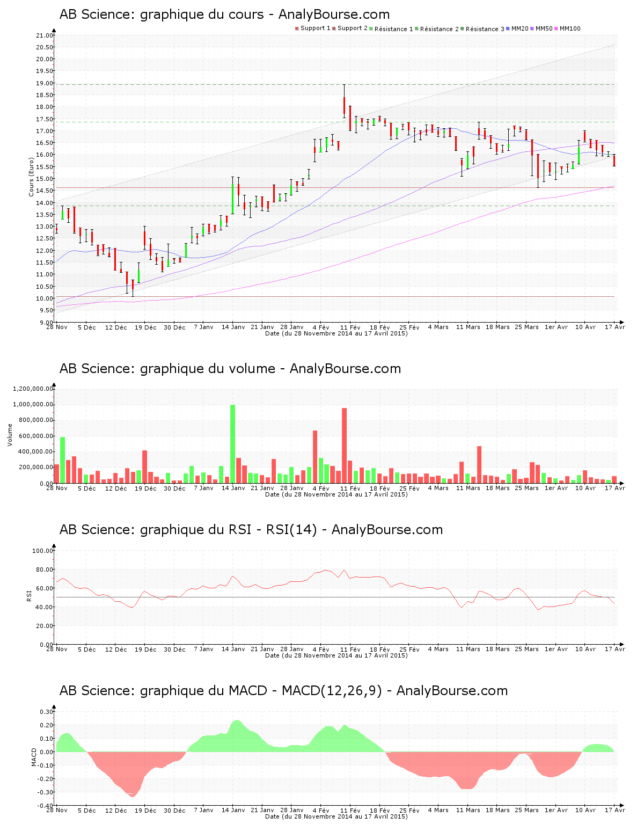
Task: Click the 600,000.00 value on volume axis
Action: 36,436
